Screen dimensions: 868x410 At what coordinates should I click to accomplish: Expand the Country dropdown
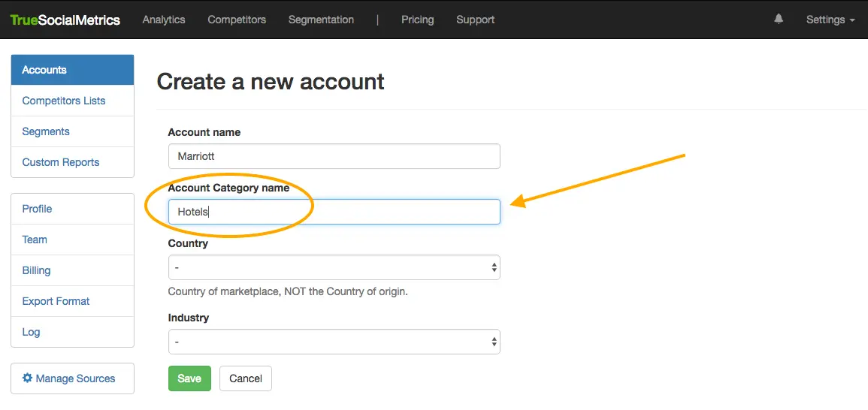click(334, 267)
